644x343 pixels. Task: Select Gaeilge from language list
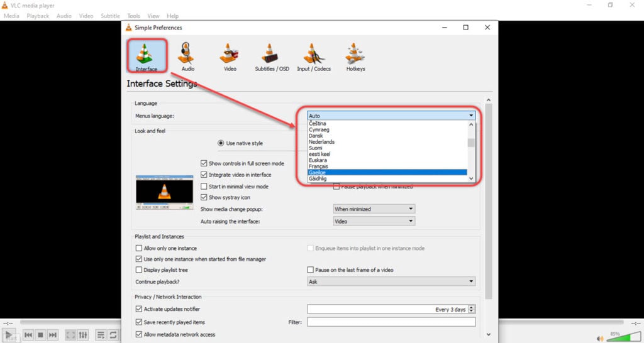[x=387, y=173]
